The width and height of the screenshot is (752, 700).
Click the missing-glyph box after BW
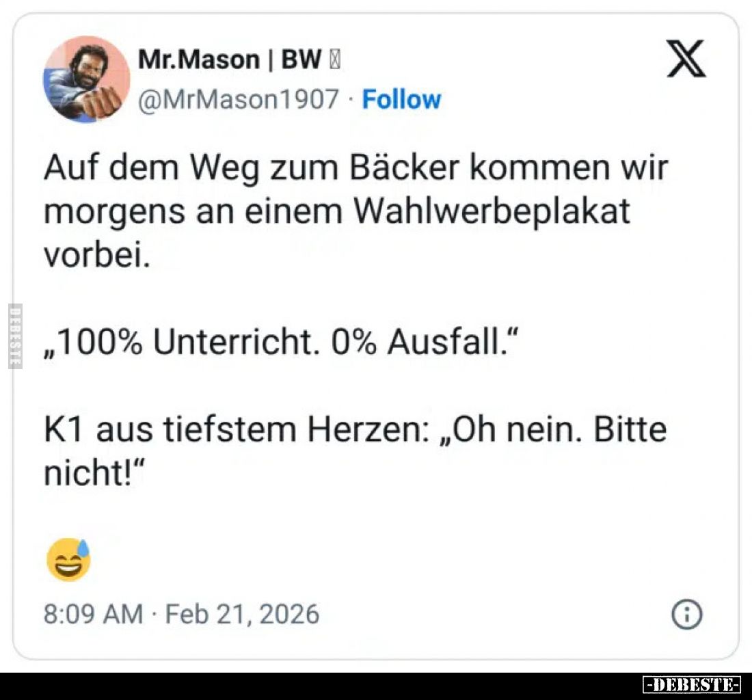coord(335,60)
